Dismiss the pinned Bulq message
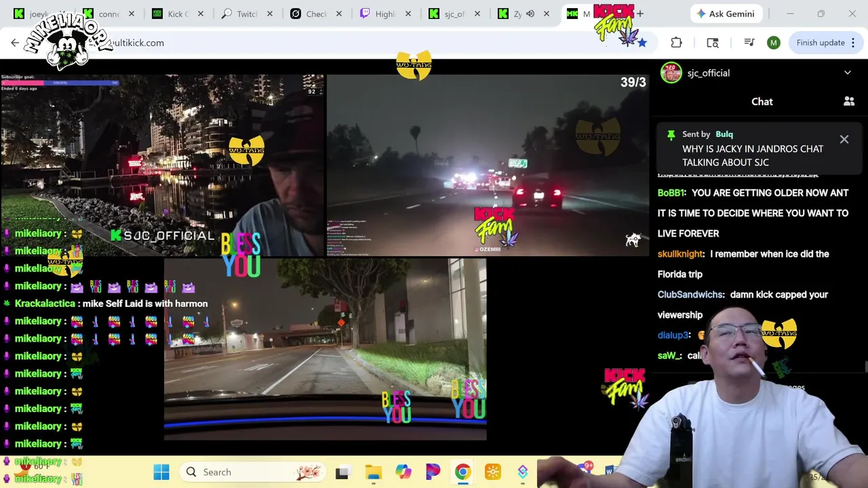This screenshot has width=868, height=488. point(844,139)
